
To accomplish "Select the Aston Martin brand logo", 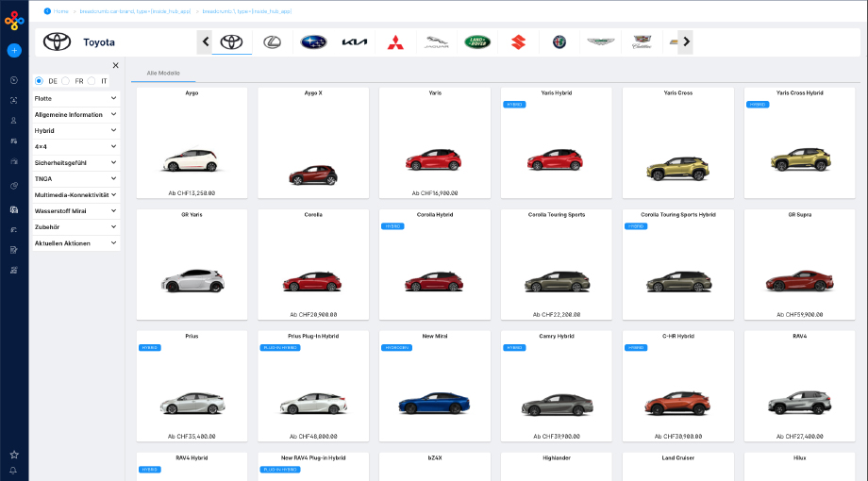I will pyautogui.click(x=601, y=42).
